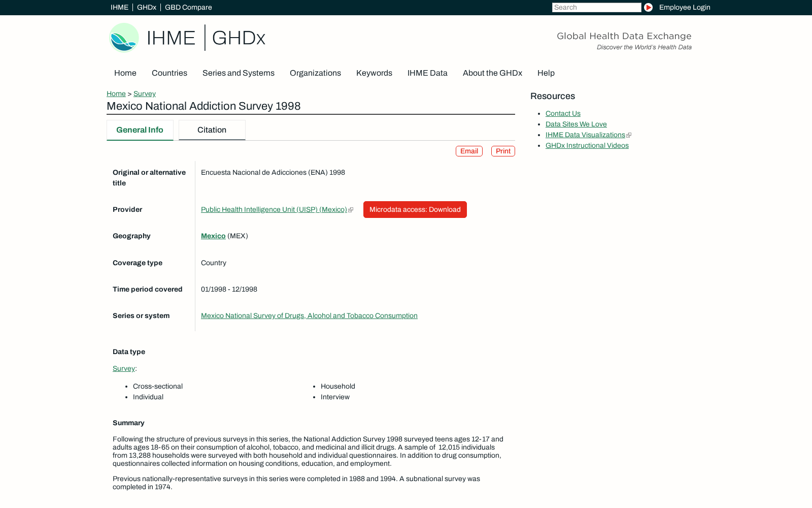Open the Countries menu
This screenshot has height=508, width=812.
click(170, 73)
